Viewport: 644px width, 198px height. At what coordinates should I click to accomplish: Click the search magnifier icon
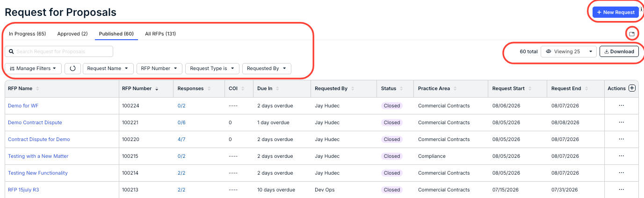tap(11, 51)
